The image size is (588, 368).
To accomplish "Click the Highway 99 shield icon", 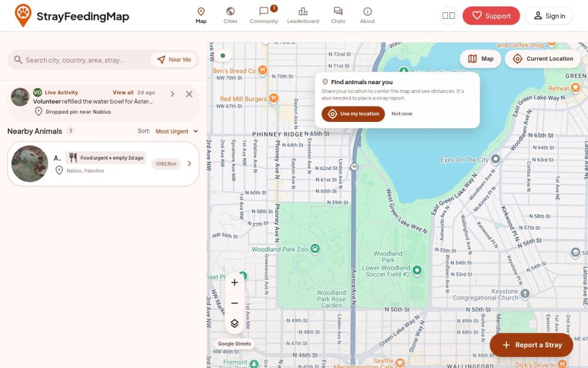I will point(355,167).
